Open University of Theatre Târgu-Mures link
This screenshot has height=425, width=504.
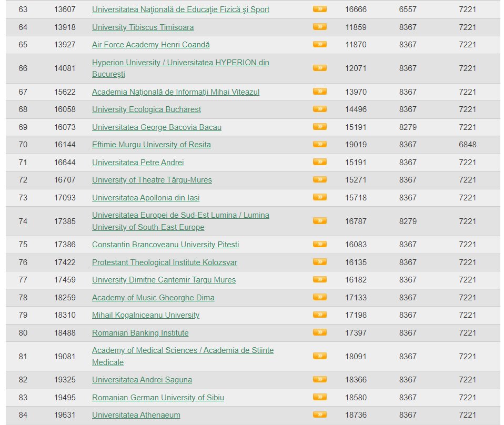click(152, 180)
